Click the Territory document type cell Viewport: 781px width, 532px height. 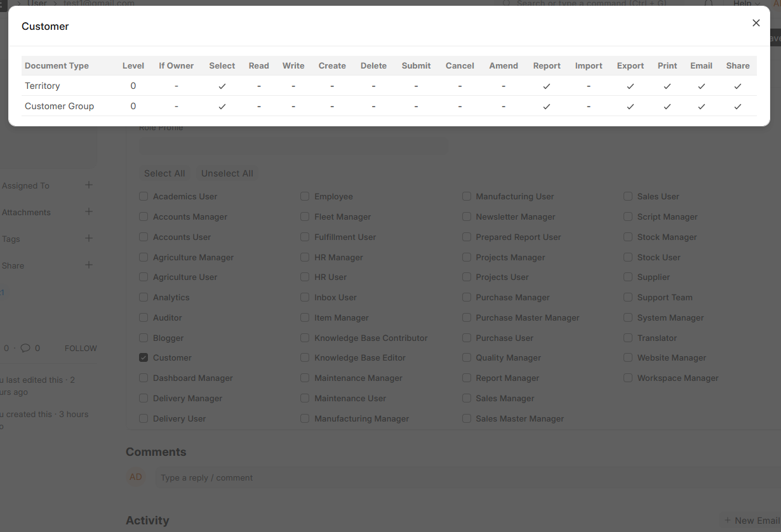coord(43,86)
